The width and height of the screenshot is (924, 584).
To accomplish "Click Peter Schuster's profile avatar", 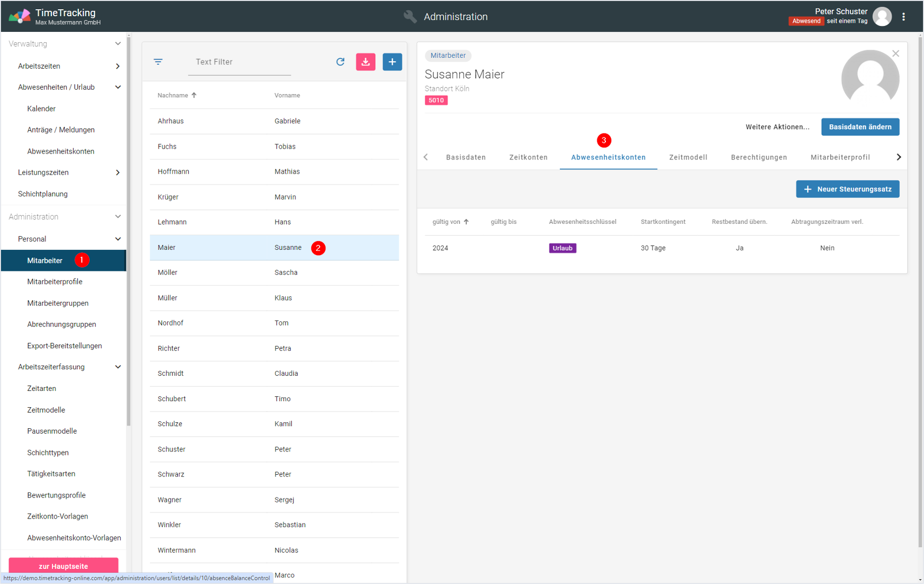I will click(882, 17).
